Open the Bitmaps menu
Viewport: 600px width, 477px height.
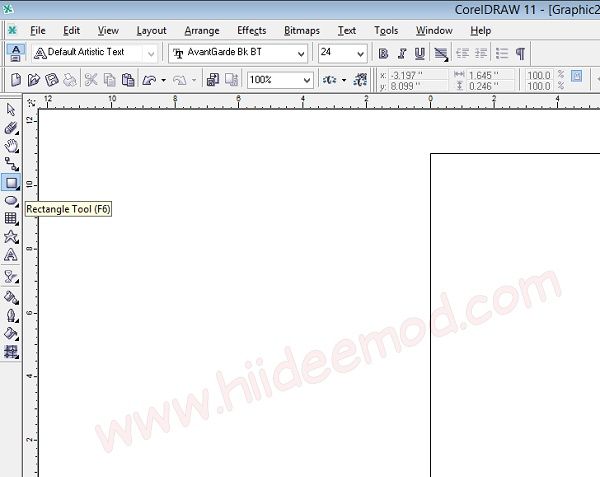[302, 31]
